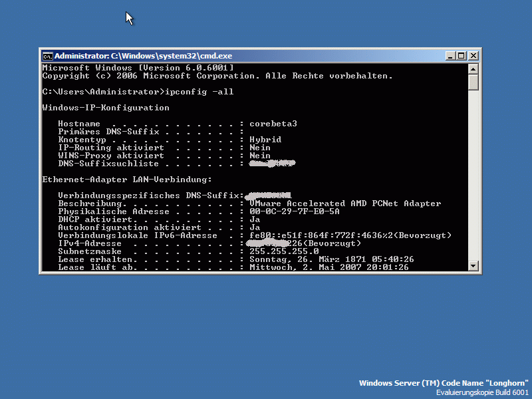This screenshot has width=532, height=399.
Task: Click the scrollbar down arrow
Action: click(x=473, y=265)
